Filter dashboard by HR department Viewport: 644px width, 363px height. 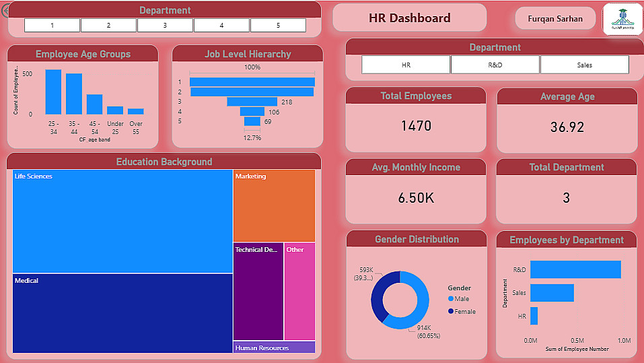pyautogui.click(x=406, y=65)
